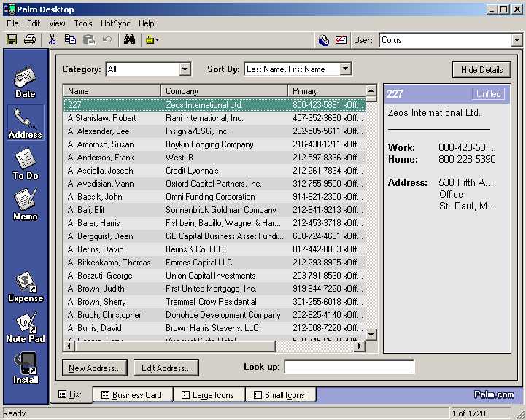This screenshot has height=420, width=526.
Task: Open Find with the binoculars icon
Action: pos(129,39)
